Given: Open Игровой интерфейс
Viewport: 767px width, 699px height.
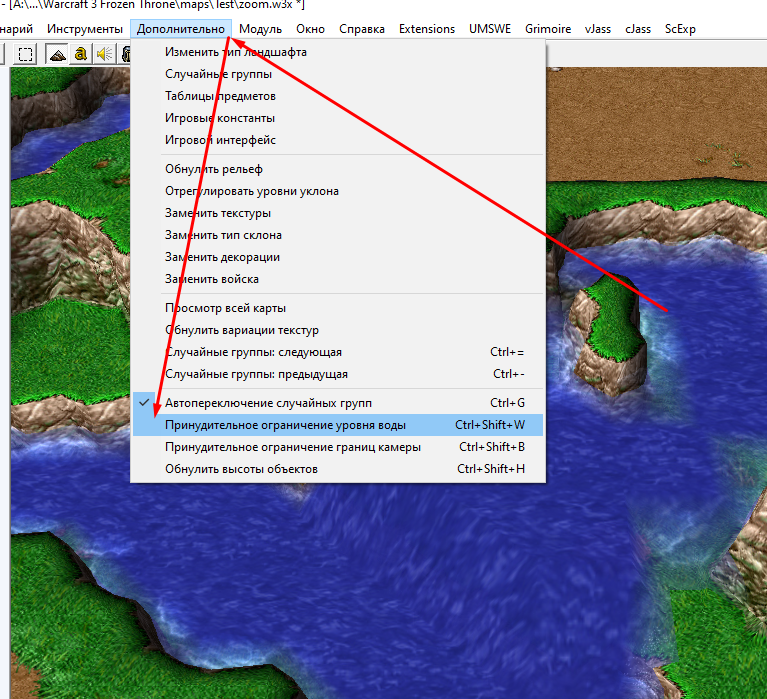Looking at the screenshot, I should [x=338, y=140].
